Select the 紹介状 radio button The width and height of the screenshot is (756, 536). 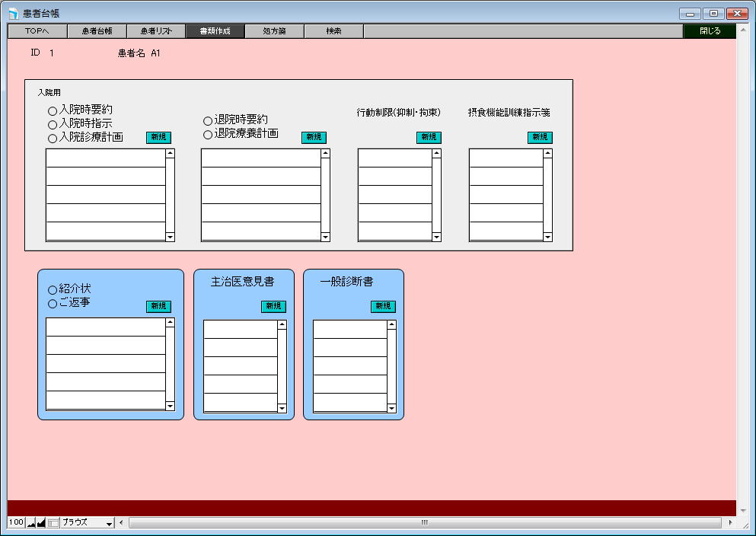click(x=53, y=289)
